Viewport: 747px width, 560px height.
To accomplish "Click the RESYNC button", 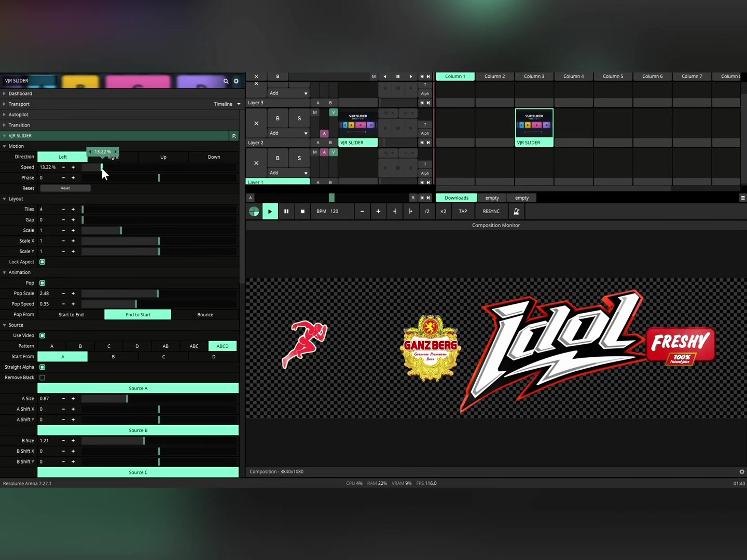I will click(x=491, y=212).
